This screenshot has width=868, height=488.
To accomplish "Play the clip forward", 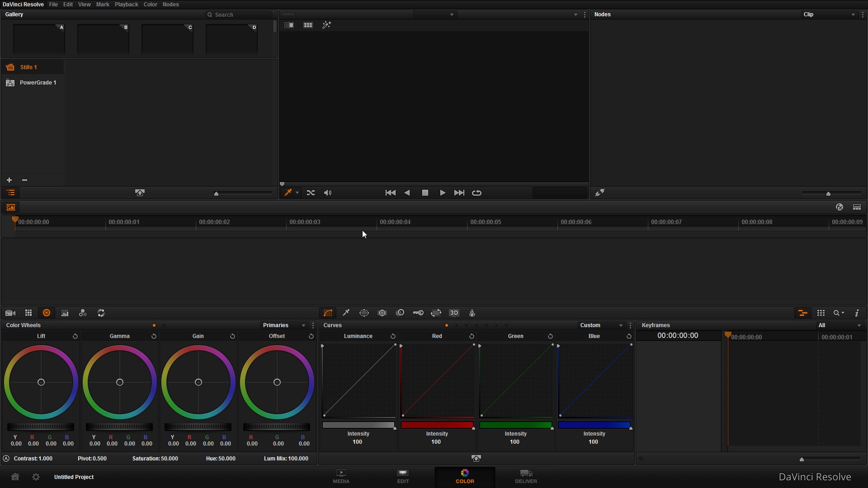I will (443, 193).
